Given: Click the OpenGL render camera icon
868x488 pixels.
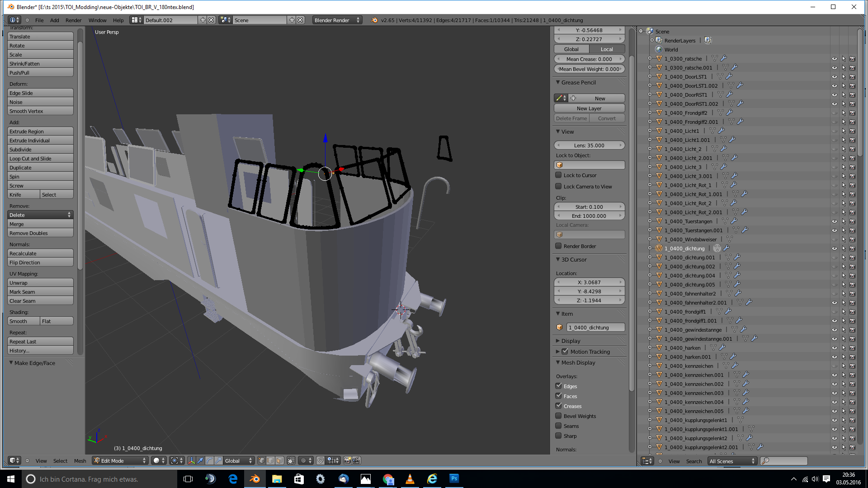Looking at the screenshot, I should 347,460.
